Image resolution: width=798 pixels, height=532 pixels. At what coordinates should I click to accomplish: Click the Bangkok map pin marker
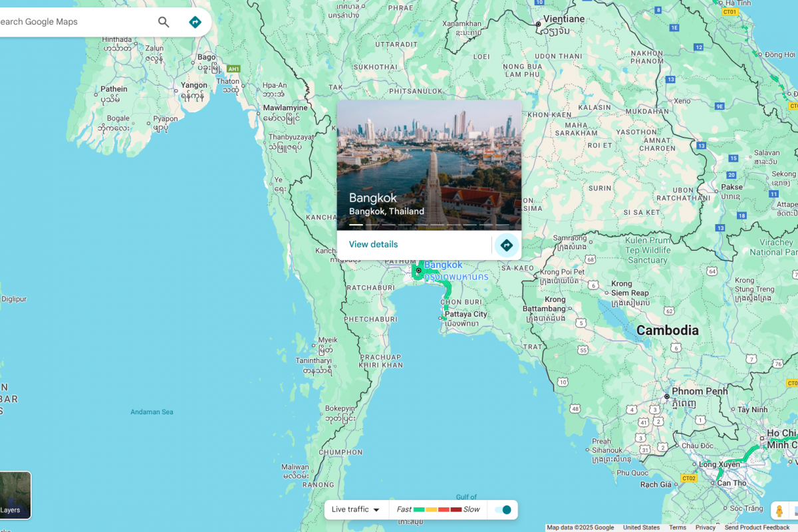point(418,271)
